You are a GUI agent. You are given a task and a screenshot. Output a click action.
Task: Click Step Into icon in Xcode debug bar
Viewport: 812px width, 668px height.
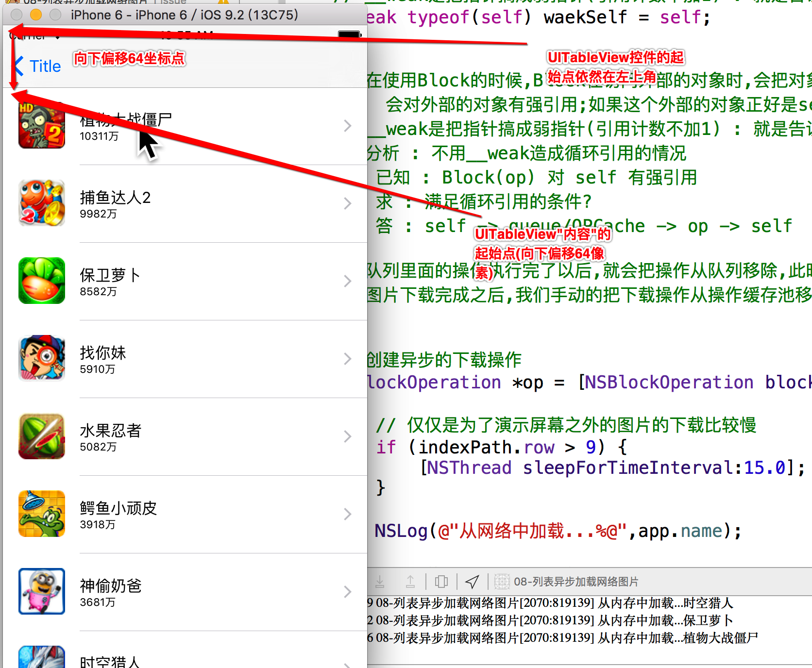(x=380, y=581)
